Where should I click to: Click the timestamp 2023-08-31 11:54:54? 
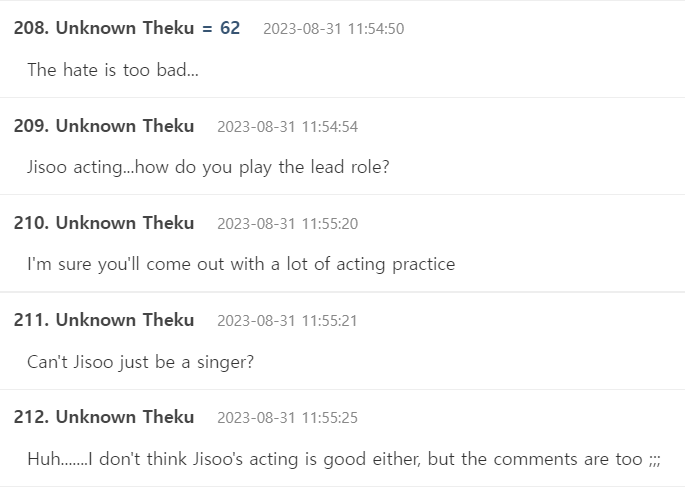coord(287,127)
